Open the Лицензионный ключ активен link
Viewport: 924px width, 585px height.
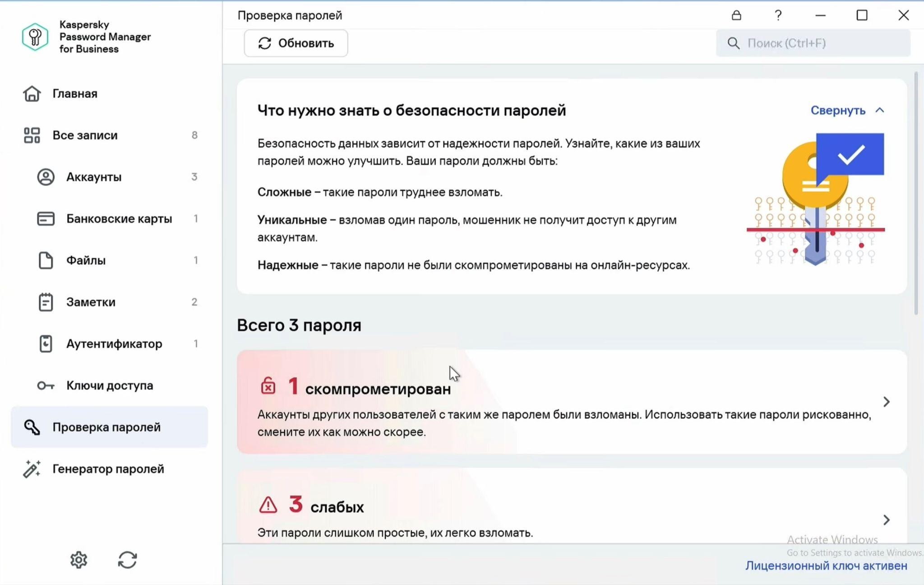826,566
